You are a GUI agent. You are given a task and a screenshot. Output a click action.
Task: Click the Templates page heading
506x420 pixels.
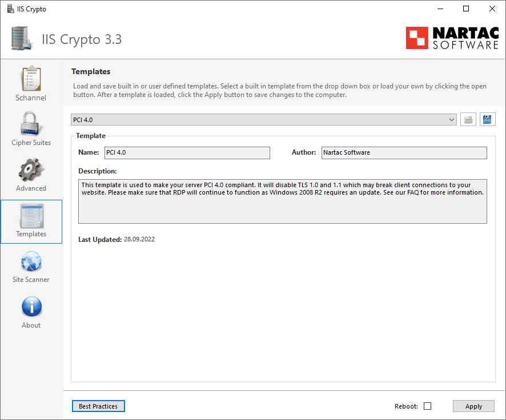click(91, 71)
